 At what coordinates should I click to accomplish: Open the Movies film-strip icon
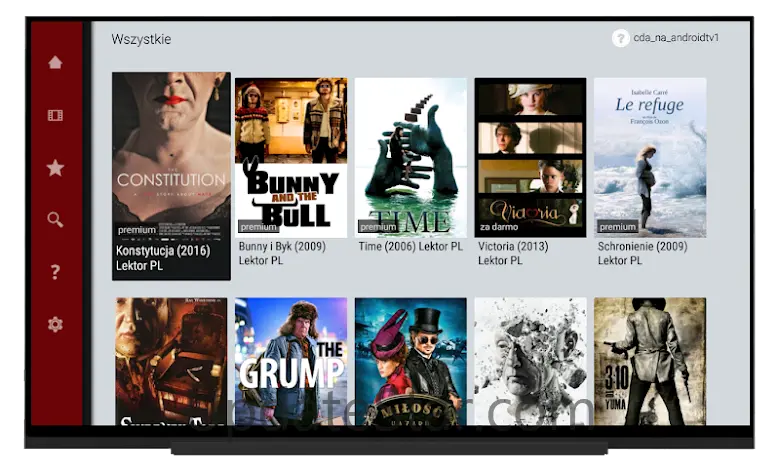point(55,115)
